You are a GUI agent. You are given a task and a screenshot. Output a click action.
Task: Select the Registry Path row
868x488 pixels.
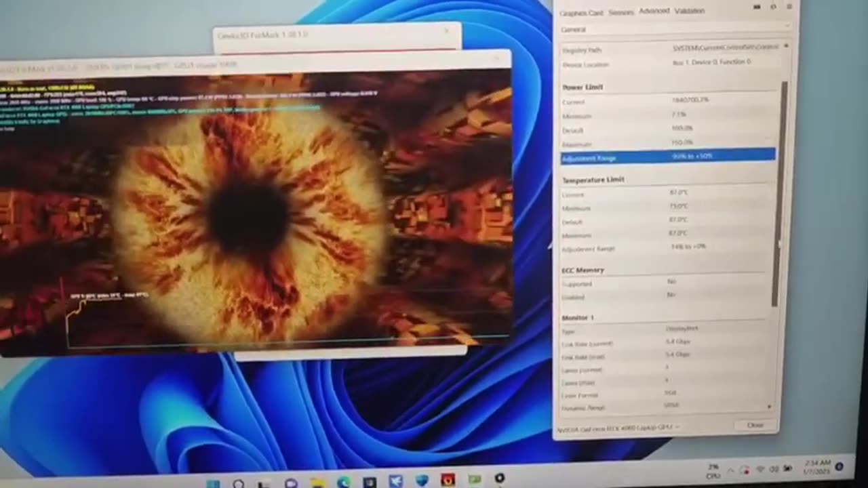click(670, 49)
